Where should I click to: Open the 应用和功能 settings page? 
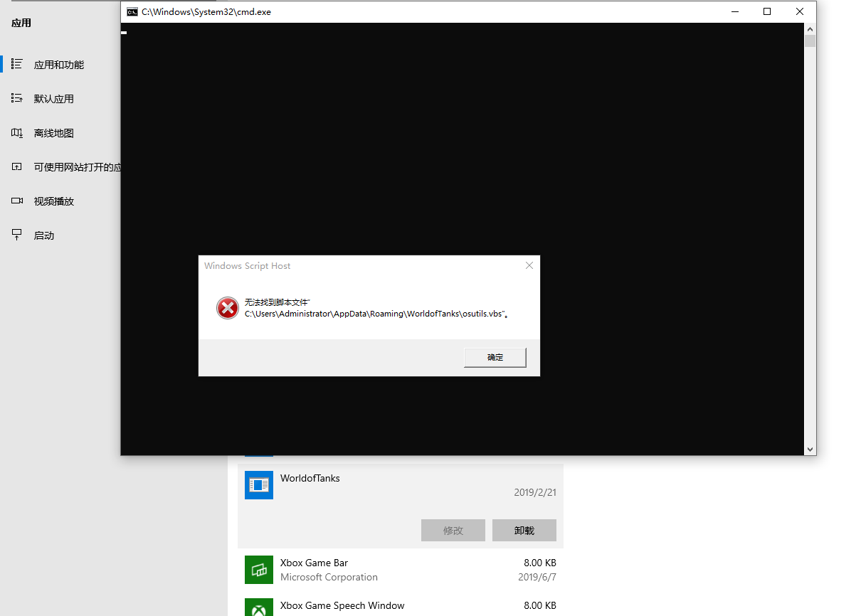(59, 65)
